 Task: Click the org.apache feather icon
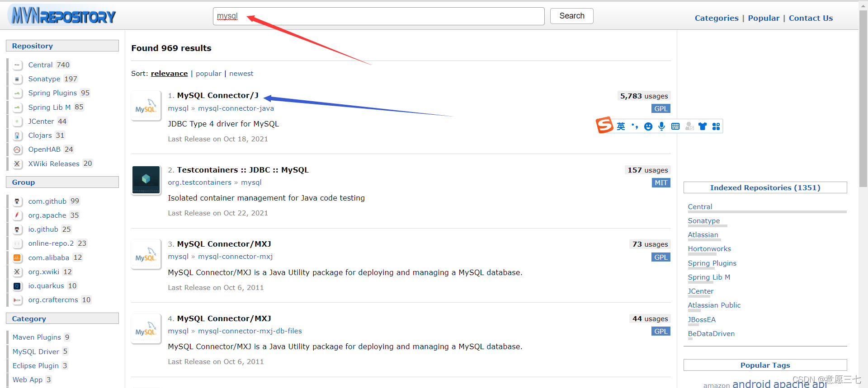(x=17, y=215)
